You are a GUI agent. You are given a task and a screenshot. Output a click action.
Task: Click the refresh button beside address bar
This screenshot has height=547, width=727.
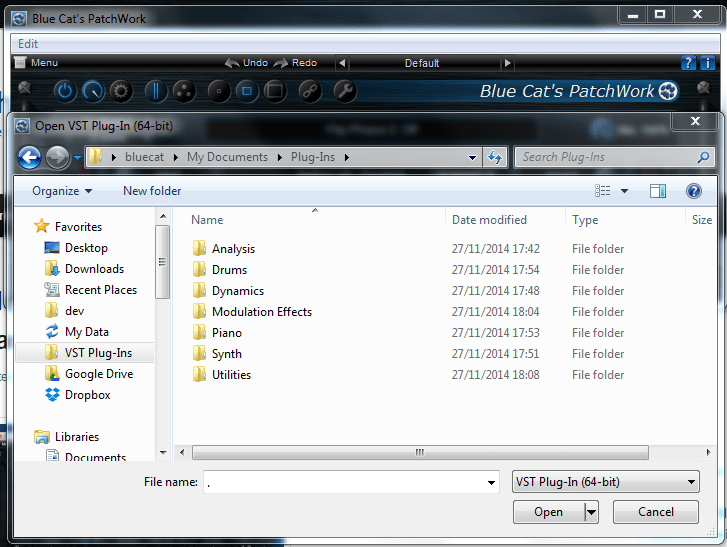[495, 158]
